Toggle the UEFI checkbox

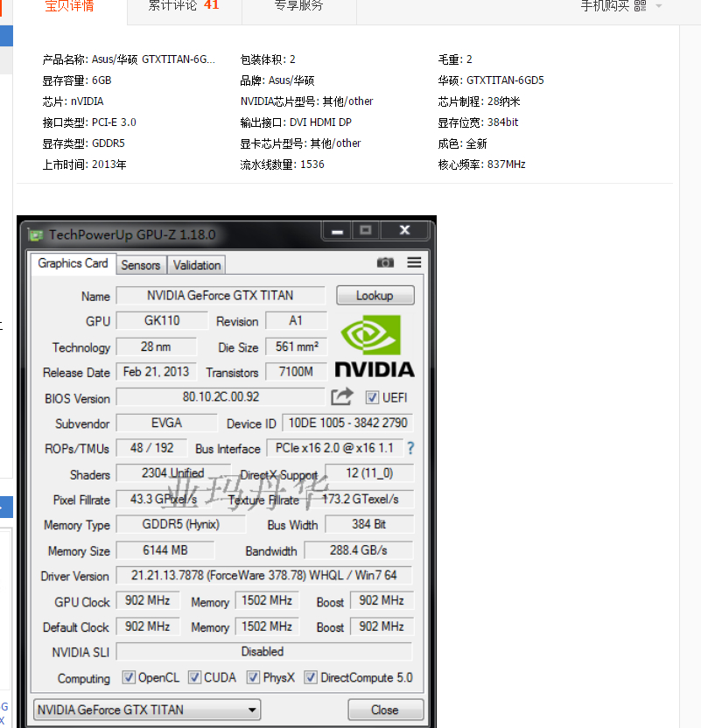click(x=372, y=397)
